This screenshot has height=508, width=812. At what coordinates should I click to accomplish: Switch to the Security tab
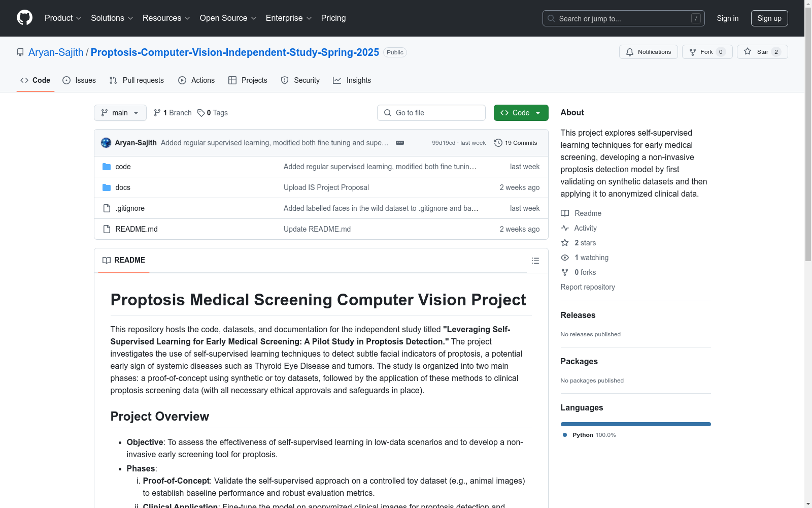pos(300,80)
